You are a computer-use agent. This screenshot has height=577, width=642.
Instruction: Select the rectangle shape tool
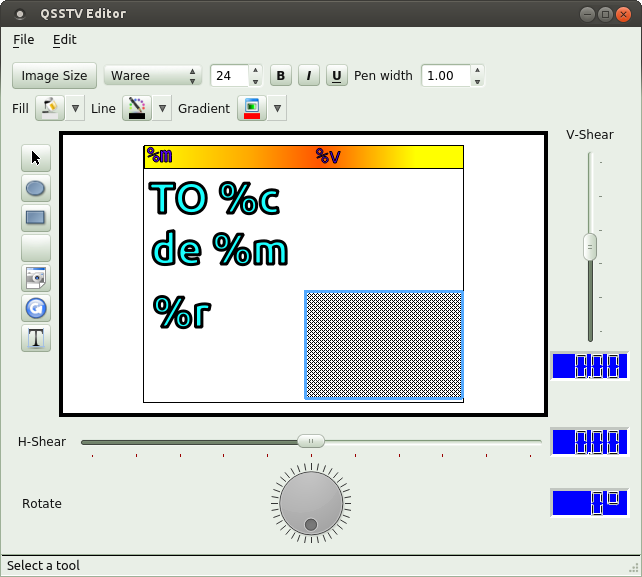[x=36, y=217]
